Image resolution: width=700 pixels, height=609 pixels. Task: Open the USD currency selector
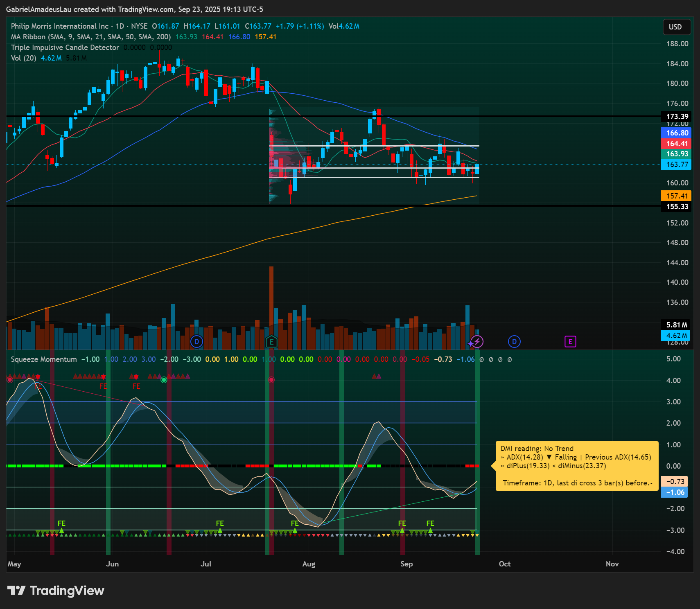click(x=677, y=27)
